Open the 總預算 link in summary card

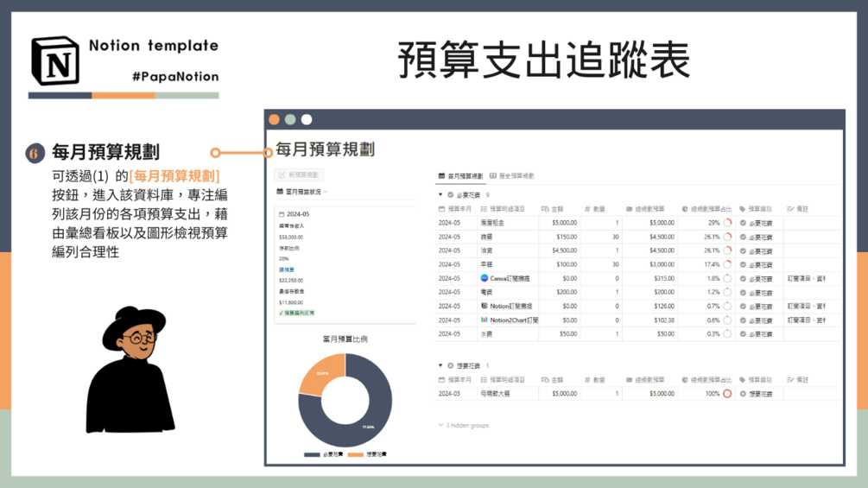click(287, 269)
